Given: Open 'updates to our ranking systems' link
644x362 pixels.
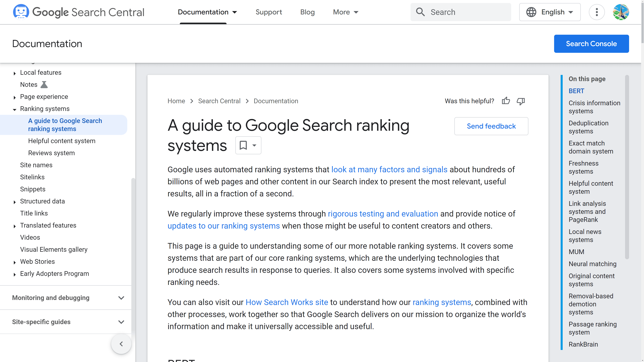Looking at the screenshot, I should pyautogui.click(x=224, y=226).
